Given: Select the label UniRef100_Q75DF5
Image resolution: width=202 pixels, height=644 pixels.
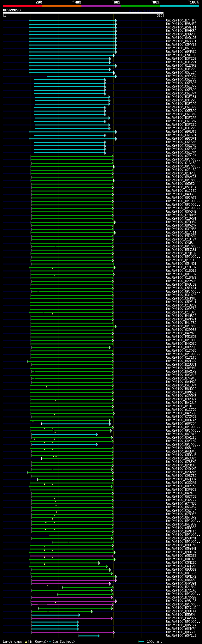Looking at the screenshot, I should (x=181, y=514).
